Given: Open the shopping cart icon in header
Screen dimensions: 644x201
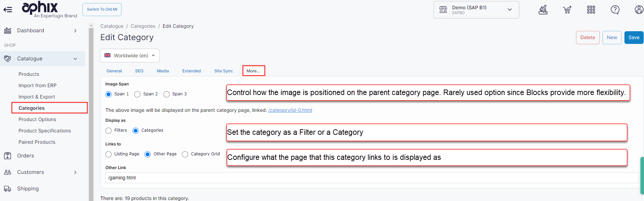Looking at the screenshot, I should 567,10.
